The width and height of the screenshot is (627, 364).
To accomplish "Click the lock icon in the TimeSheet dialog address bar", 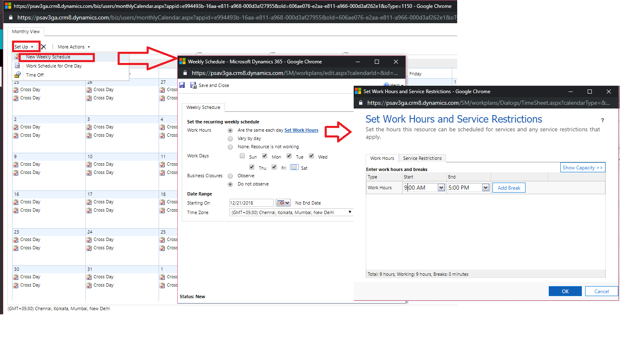I will pos(361,103).
